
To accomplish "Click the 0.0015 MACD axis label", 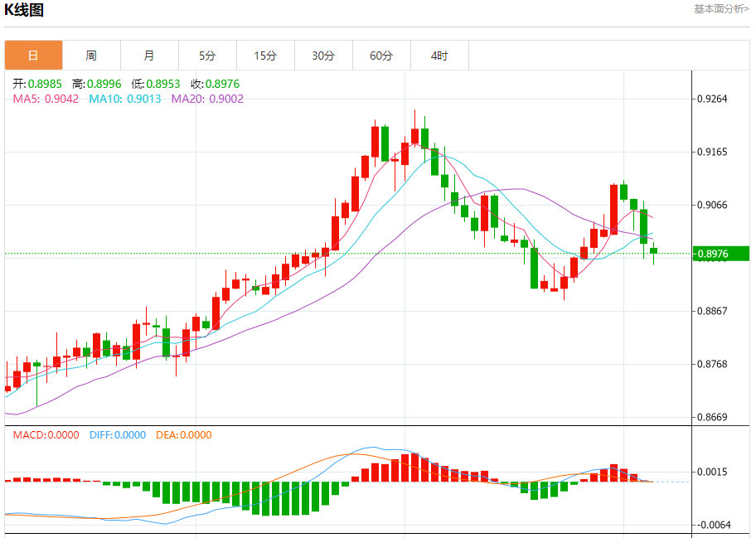I will coord(712,472).
